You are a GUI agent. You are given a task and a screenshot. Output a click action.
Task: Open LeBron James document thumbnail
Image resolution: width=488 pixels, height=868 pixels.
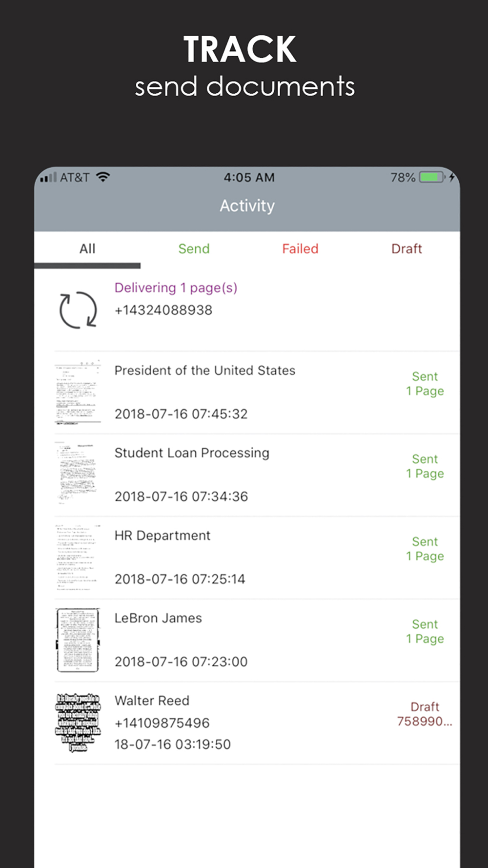(78, 640)
